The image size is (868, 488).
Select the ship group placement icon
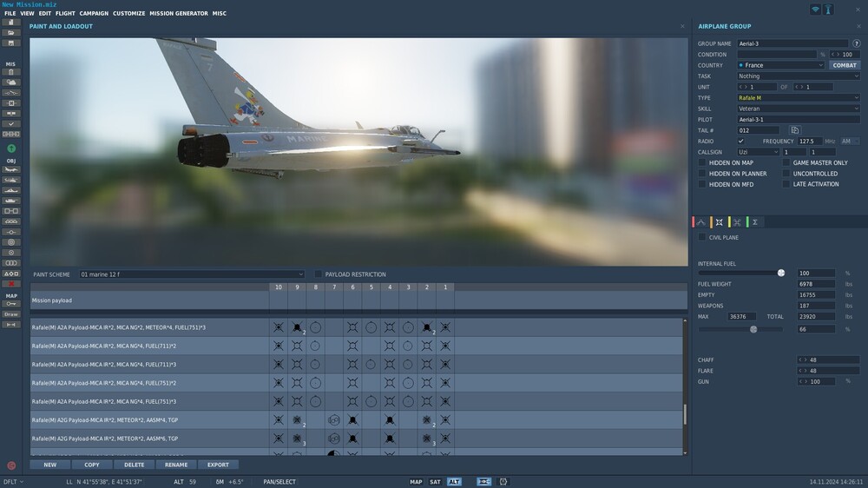pyautogui.click(x=11, y=190)
